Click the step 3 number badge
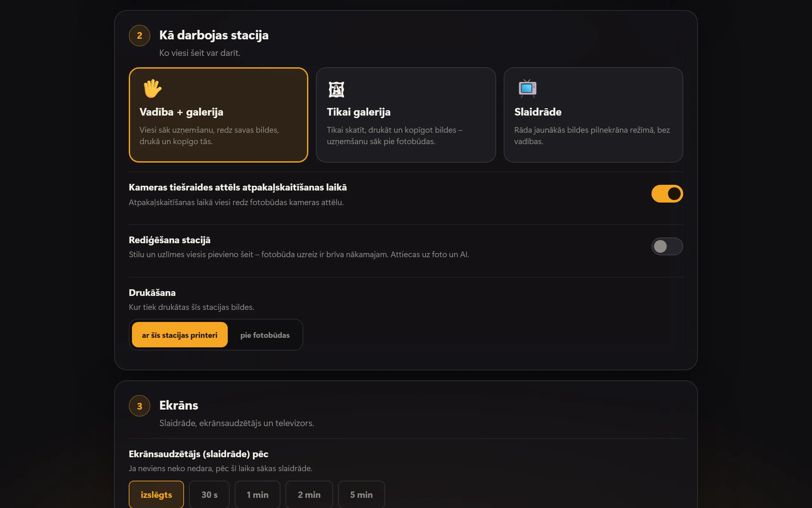 [140, 406]
